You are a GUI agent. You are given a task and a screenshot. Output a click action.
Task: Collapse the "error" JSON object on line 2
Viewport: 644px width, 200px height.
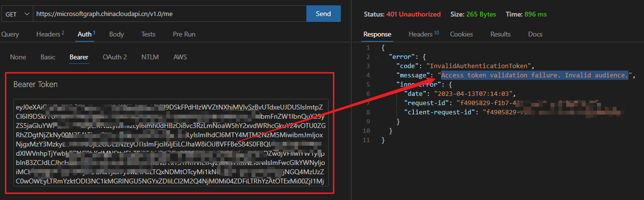pos(376,57)
